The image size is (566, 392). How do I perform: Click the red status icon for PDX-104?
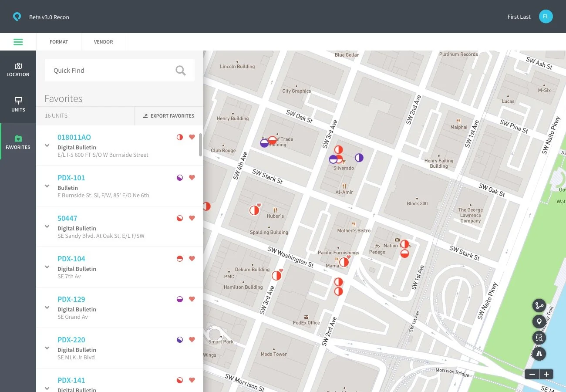tap(180, 259)
